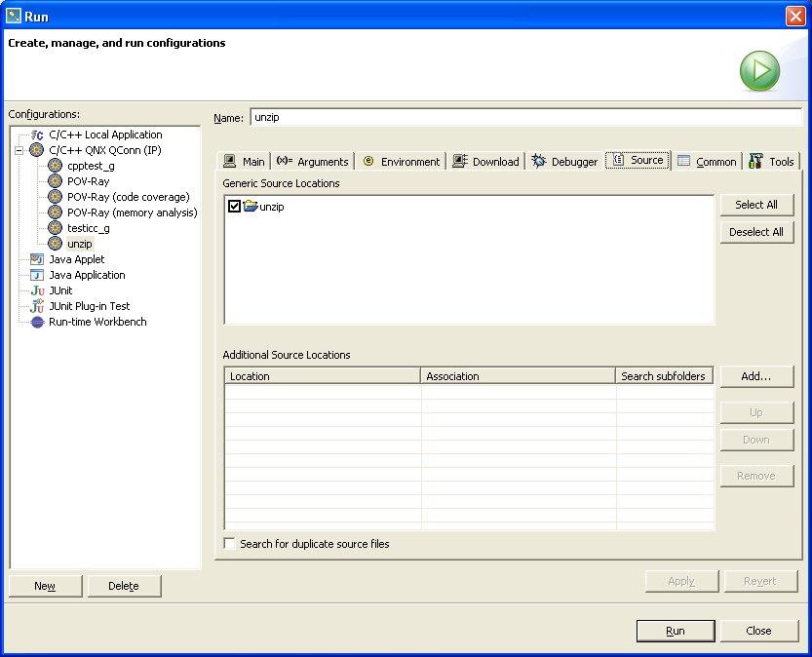Click the Name input field
The height and width of the screenshot is (657, 812).
tap(524, 117)
